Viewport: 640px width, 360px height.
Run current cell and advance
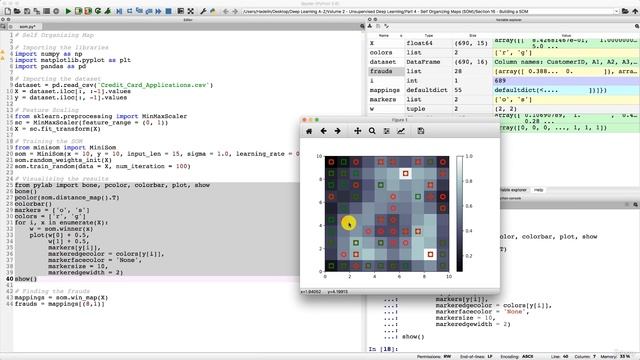88,11
